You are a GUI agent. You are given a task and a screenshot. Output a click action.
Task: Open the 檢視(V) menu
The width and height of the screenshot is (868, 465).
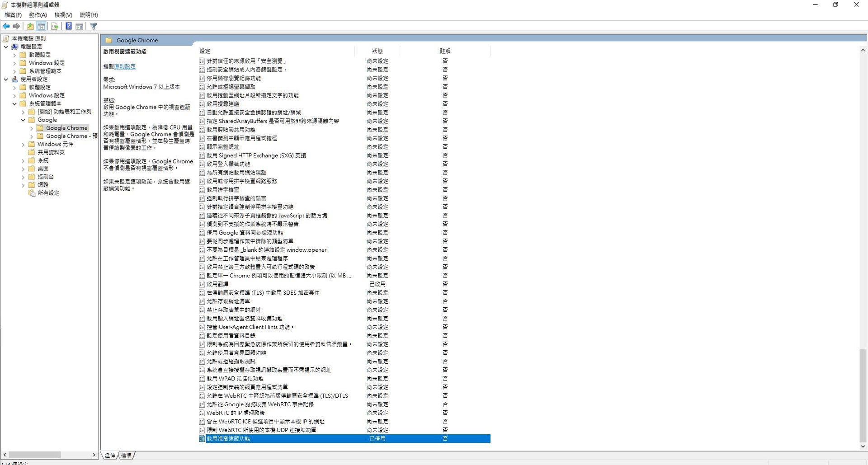click(62, 15)
